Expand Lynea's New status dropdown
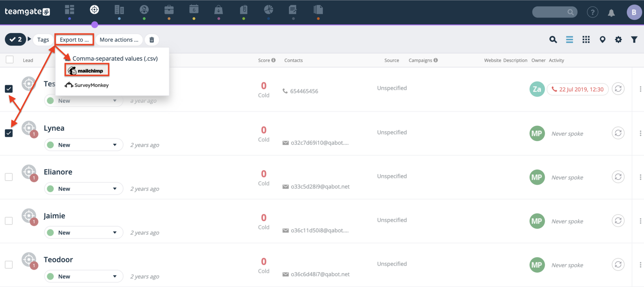This screenshot has width=644, height=287. coord(84,145)
